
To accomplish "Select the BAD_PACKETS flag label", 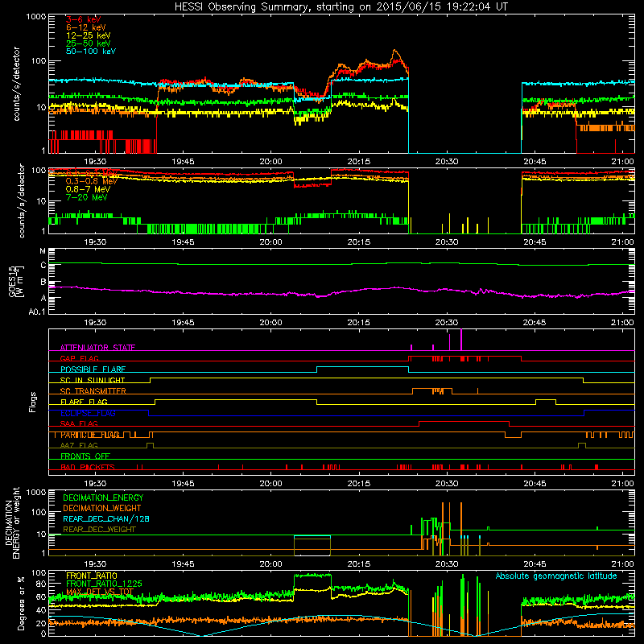I will coord(88,467).
